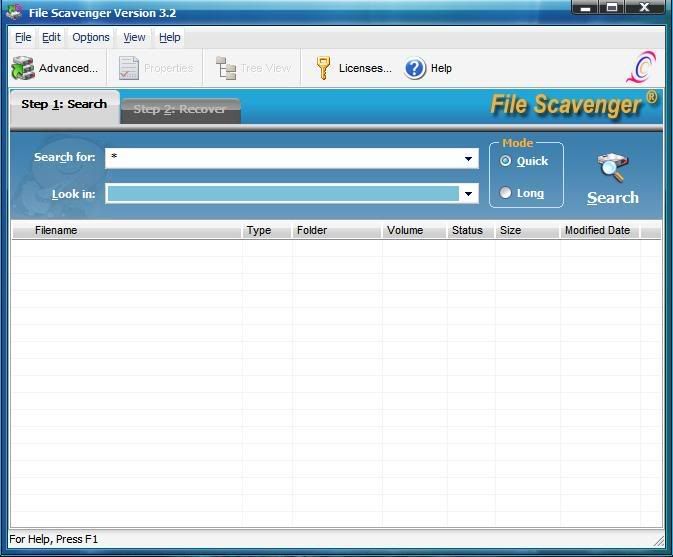
Task: Click the Licenses... toolbar label
Action: (365, 68)
